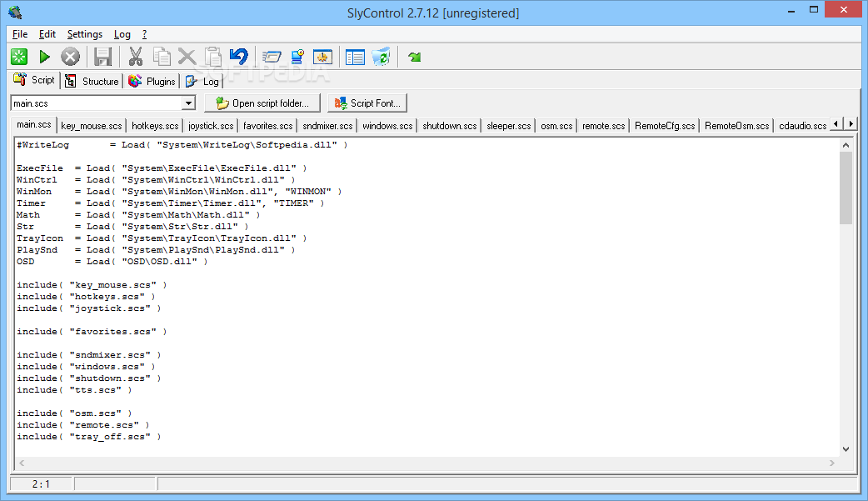Image resolution: width=868 pixels, height=501 pixels.
Task: Select RemoteOsm.scs file tab
Action: (x=737, y=126)
